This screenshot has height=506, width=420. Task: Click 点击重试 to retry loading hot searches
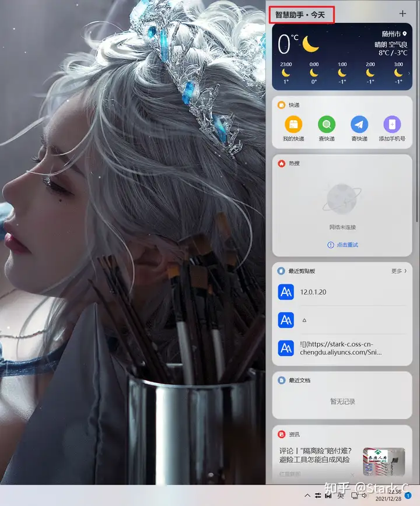pyautogui.click(x=347, y=245)
